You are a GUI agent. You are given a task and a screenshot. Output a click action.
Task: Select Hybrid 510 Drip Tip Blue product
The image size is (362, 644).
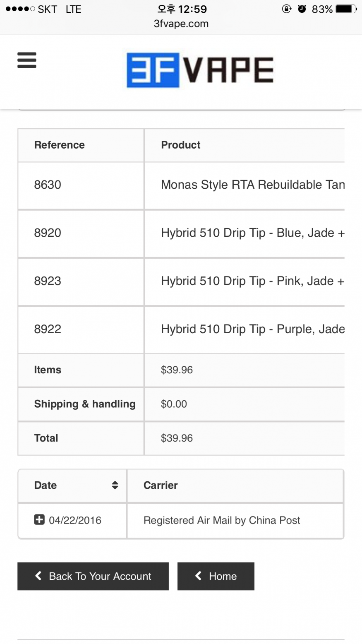pyautogui.click(x=252, y=233)
